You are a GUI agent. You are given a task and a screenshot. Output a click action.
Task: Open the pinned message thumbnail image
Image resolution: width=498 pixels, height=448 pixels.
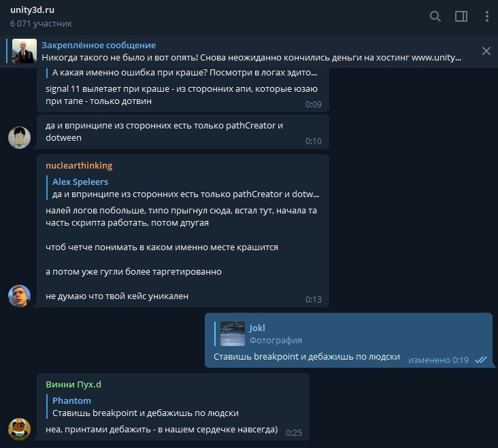(x=24, y=51)
